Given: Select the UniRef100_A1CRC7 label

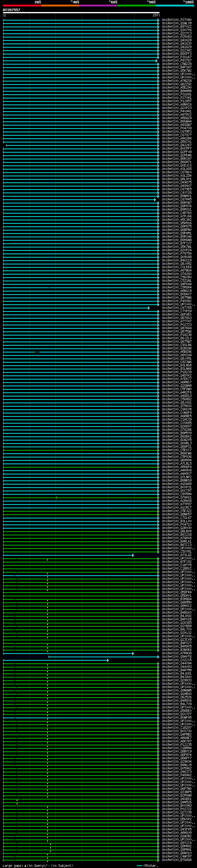Looking at the screenshot, I should [x=177, y=507].
